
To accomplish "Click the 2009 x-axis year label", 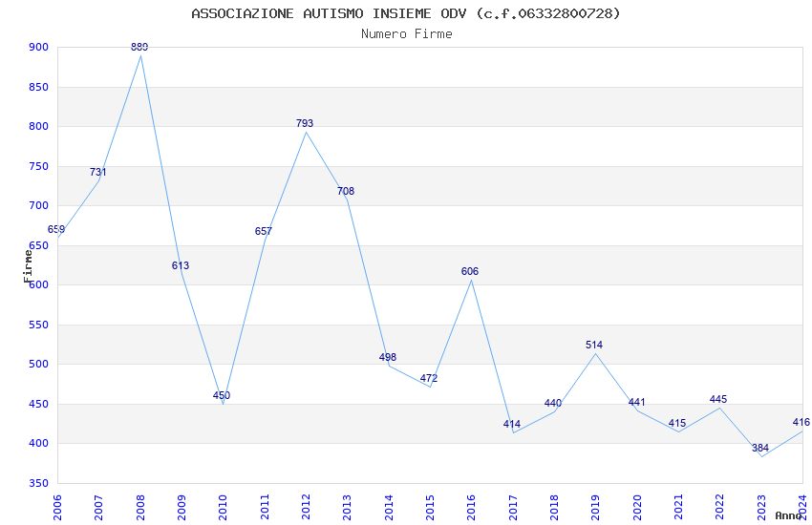I will 182,507.
